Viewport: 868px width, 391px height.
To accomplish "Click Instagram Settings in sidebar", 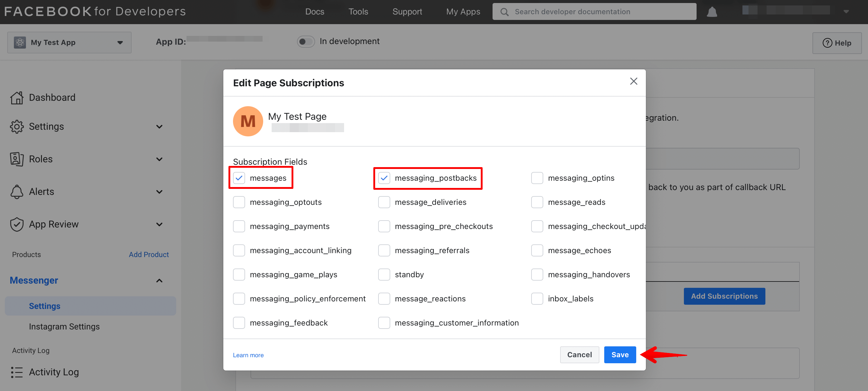I will pos(64,326).
